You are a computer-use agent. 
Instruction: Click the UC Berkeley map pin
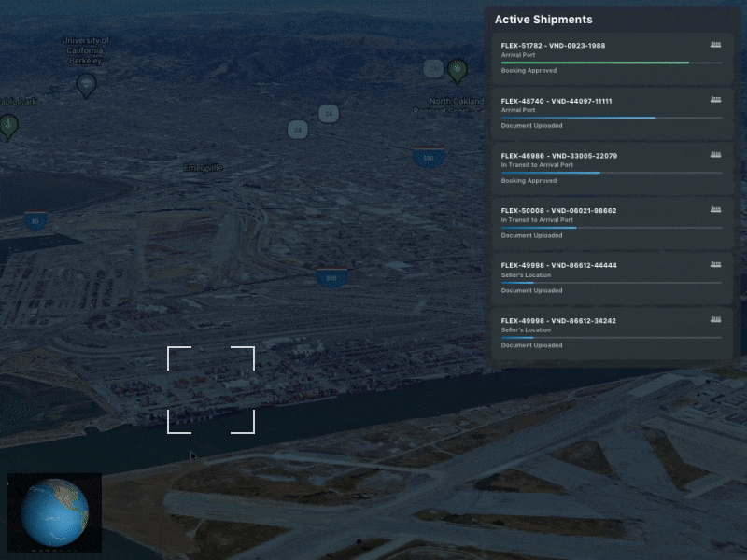(x=86, y=86)
